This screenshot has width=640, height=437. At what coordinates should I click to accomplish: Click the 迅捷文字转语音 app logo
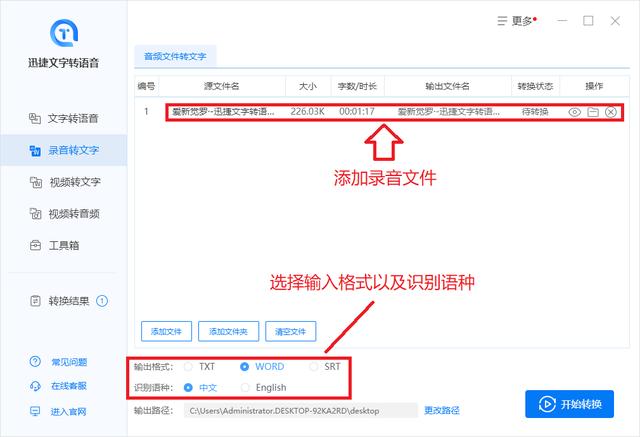tap(64, 33)
